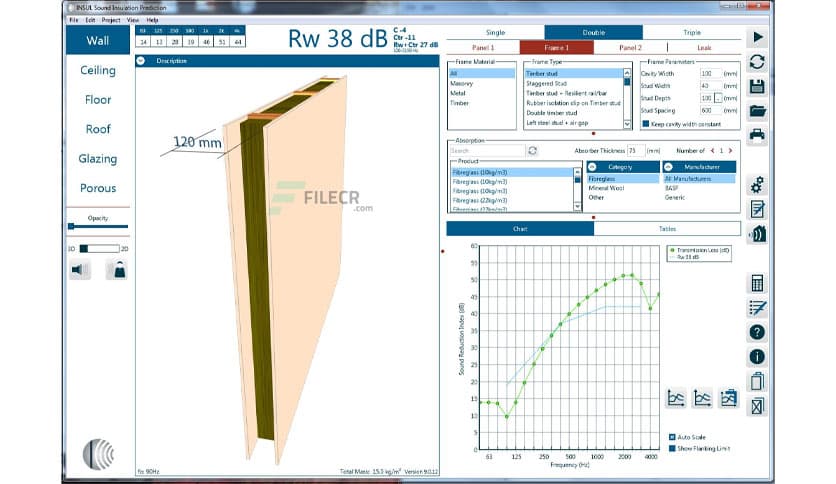Select Roof in the left sidebar

point(98,129)
